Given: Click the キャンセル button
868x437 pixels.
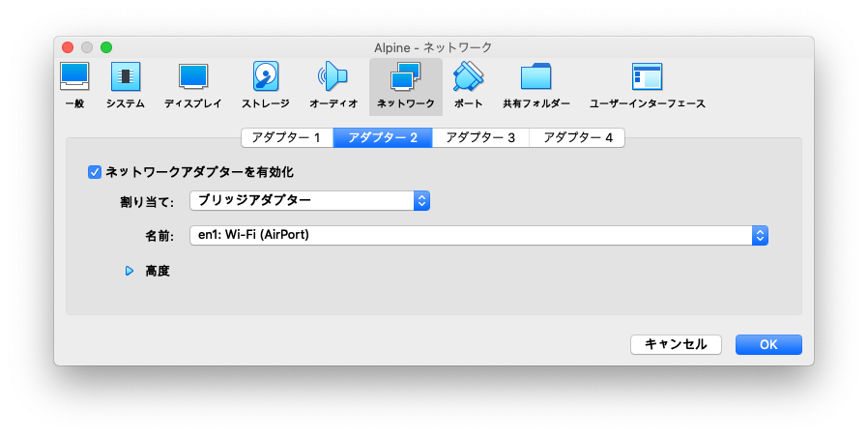Looking at the screenshot, I should pyautogui.click(x=676, y=344).
